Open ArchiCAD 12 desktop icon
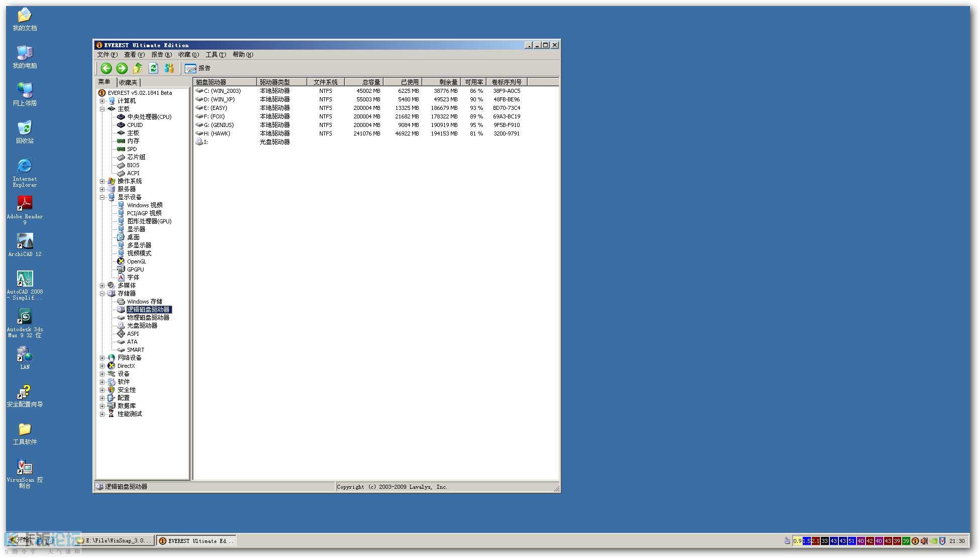Viewport: 980px width, 558px height. tap(25, 245)
